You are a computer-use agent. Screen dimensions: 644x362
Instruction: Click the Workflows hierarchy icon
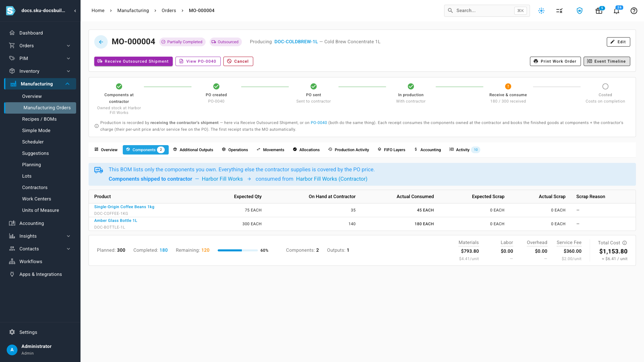coord(12,261)
